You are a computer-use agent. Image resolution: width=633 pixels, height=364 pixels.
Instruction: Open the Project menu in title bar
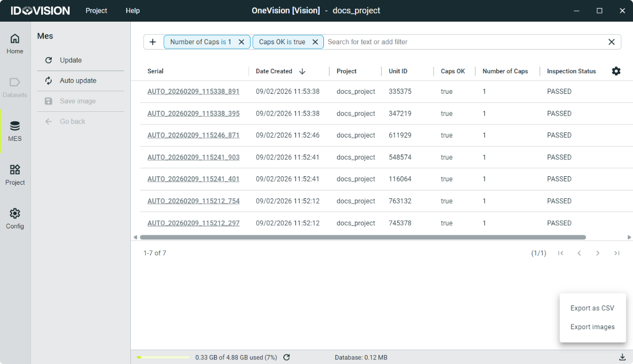click(96, 11)
